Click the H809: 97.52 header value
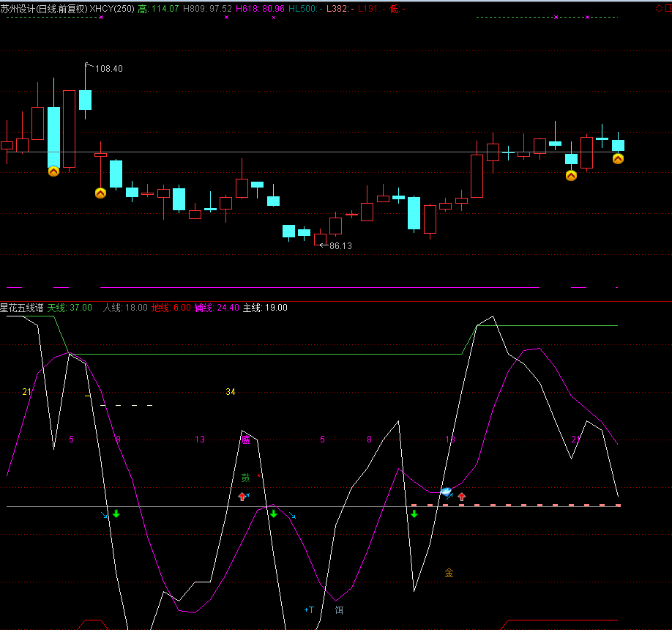This screenshot has height=630, width=672. [207, 9]
